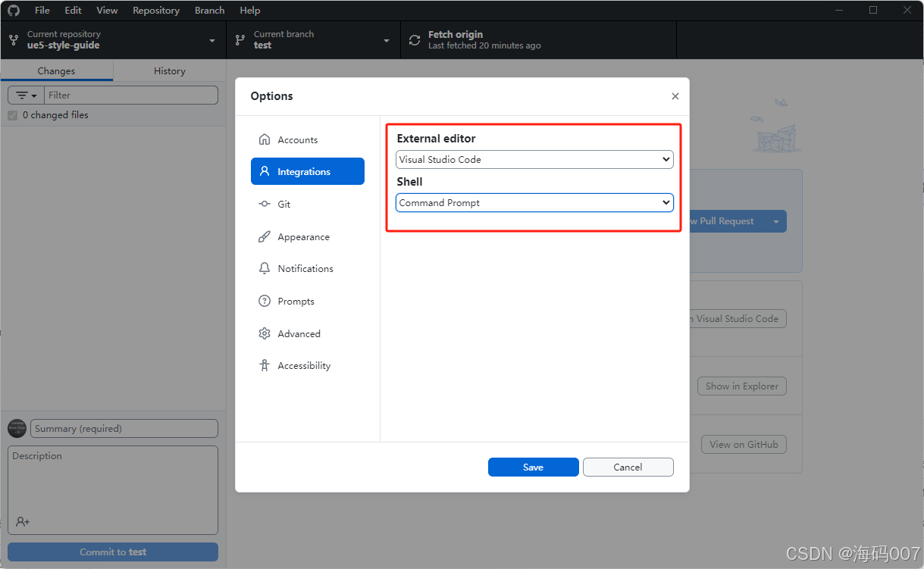Click Commit to test button
This screenshot has height=569, width=924.
pos(113,552)
